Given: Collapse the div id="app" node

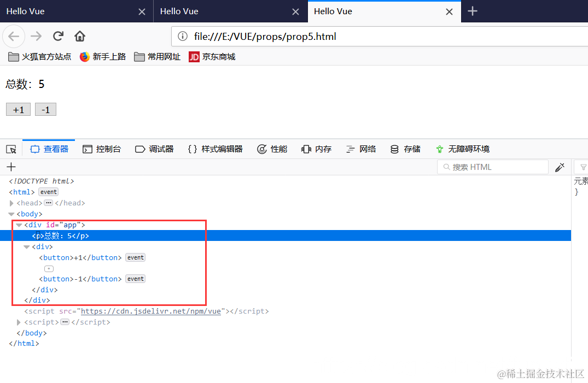Looking at the screenshot, I should point(19,225).
